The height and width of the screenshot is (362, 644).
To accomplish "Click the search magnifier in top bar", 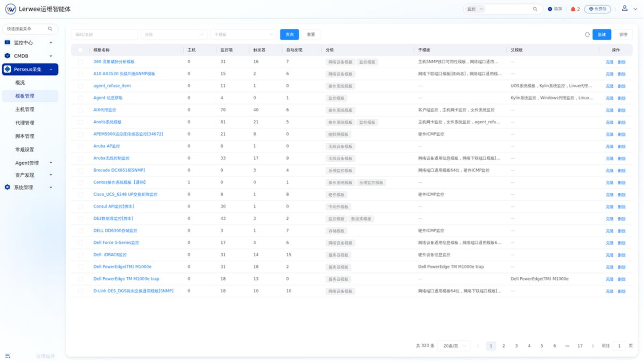I will click(x=535, y=9).
